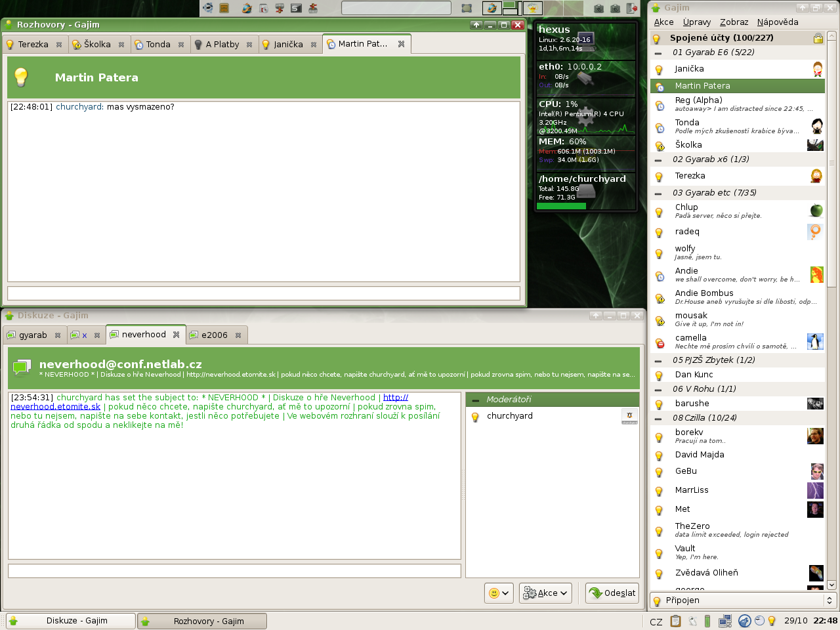
Task: Click Janička's avatar in the roster
Action: tap(817, 69)
